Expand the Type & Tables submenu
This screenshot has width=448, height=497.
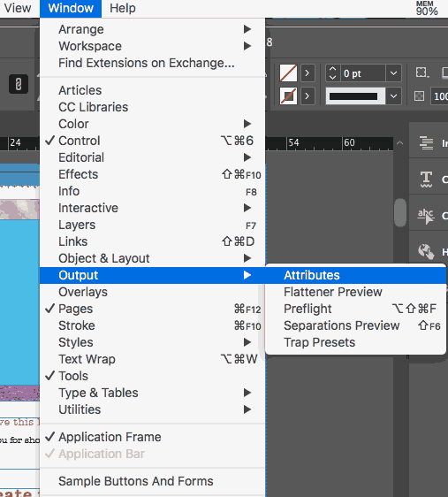[x=153, y=393]
